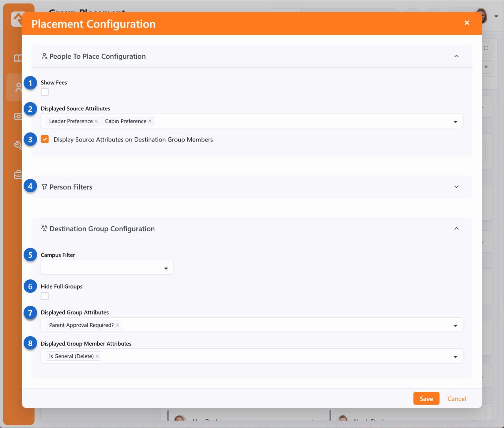Open the Campus Filter dropdown
504x428 pixels.
pyautogui.click(x=107, y=268)
